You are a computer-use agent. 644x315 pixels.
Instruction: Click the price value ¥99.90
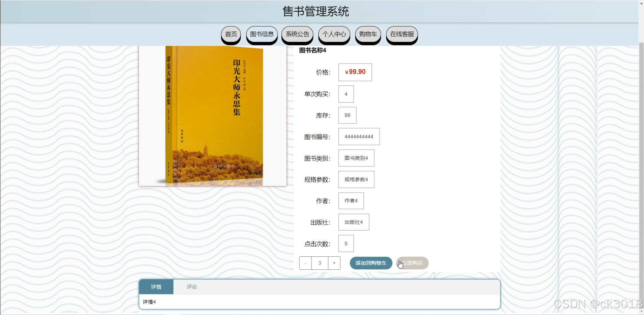click(355, 72)
